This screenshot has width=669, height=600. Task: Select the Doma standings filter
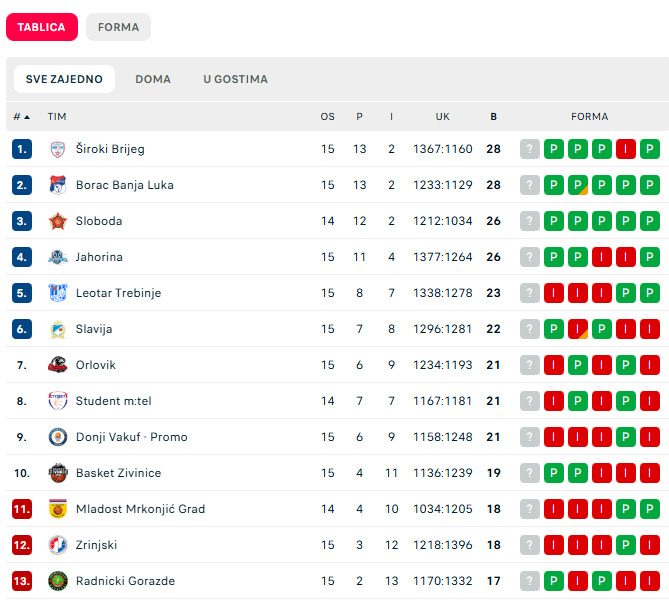coord(153,79)
